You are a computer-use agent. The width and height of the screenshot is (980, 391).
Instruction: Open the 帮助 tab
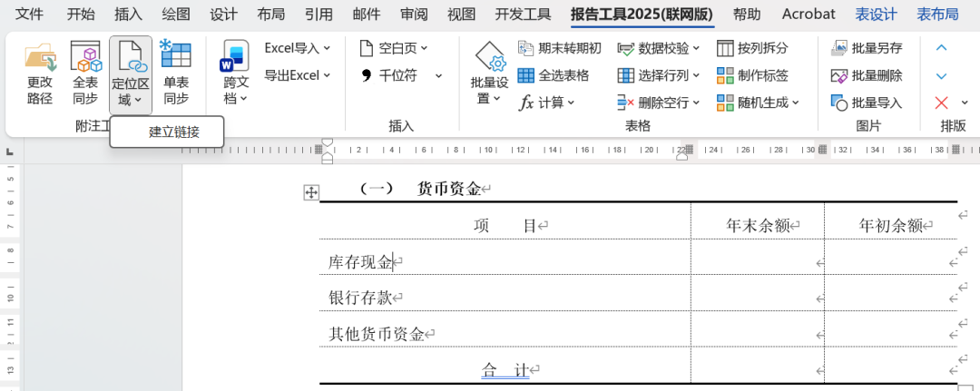click(x=747, y=14)
